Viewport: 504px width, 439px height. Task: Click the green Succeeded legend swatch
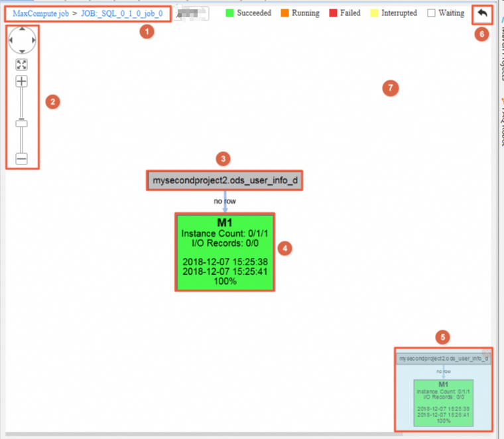click(229, 13)
